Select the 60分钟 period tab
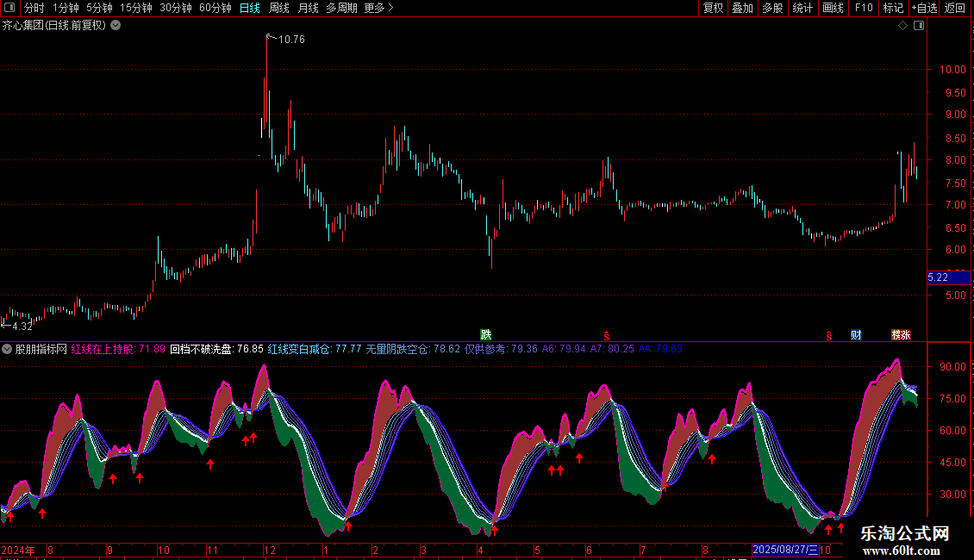 point(215,9)
